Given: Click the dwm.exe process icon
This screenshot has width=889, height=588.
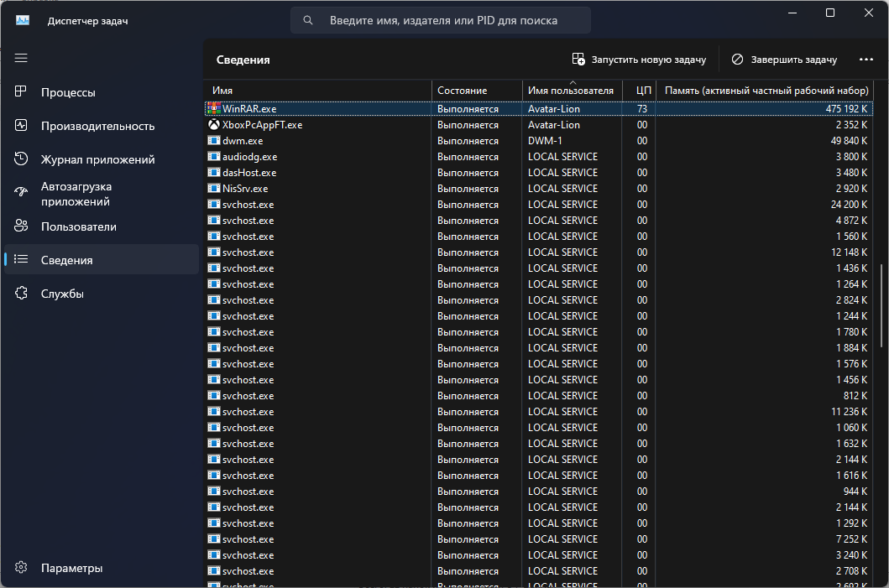Looking at the screenshot, I should (x=214, y=140).
